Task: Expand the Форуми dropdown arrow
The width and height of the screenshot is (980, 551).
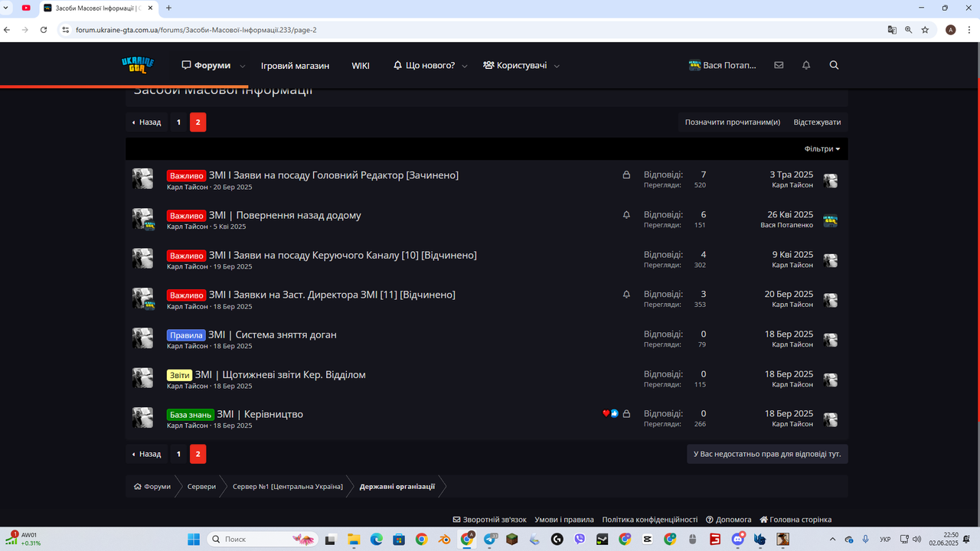Action: 243,66
